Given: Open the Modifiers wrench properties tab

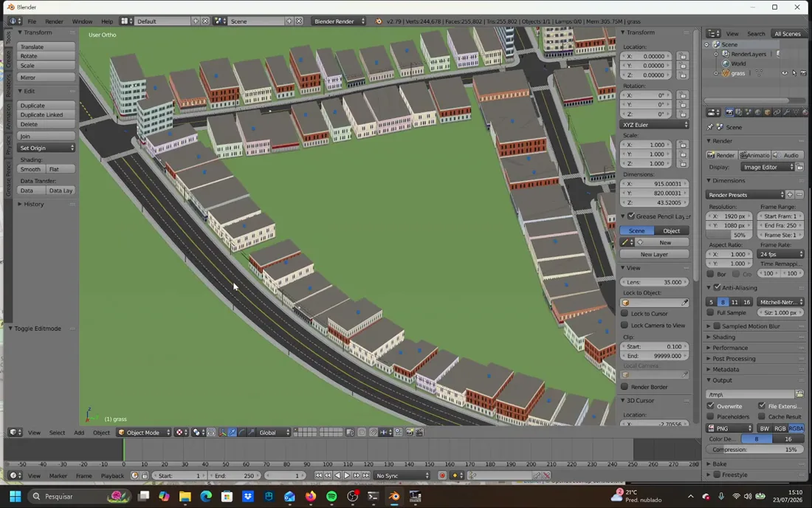Looking at the screenshot, I should 787,112.
